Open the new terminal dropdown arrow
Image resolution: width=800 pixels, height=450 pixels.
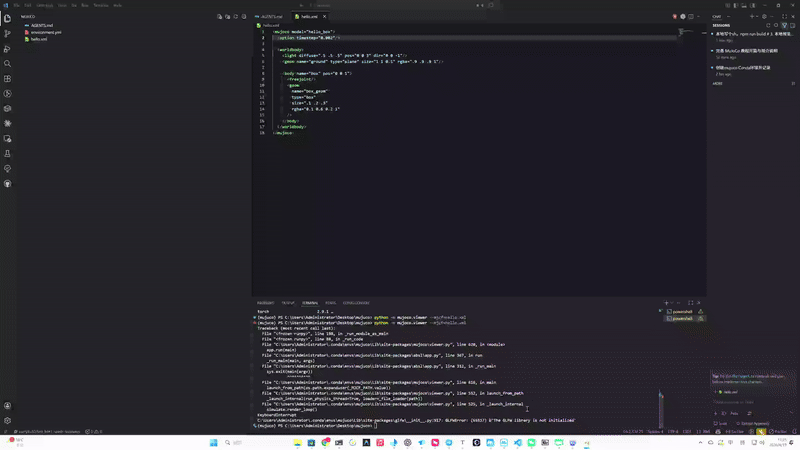click(673, 302)
